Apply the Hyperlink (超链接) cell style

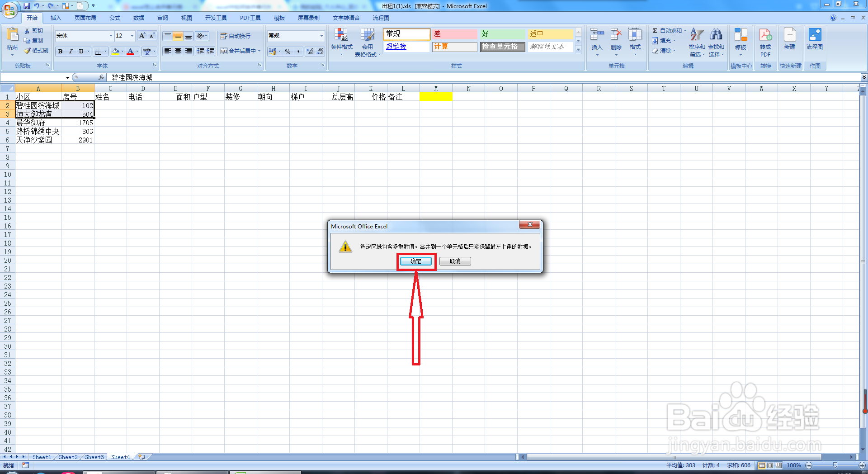pos(406,47)
